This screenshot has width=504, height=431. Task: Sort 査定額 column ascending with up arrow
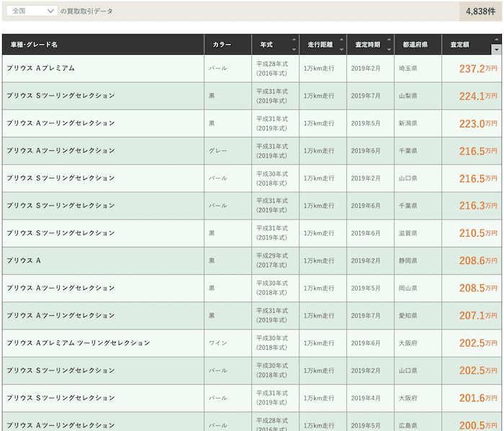[x=496, y=40]
